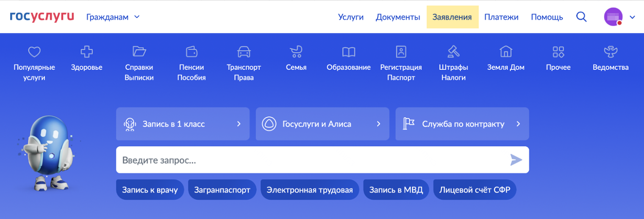
Task: Expand the Гражданам role dropdown
Action: [113, 17]
